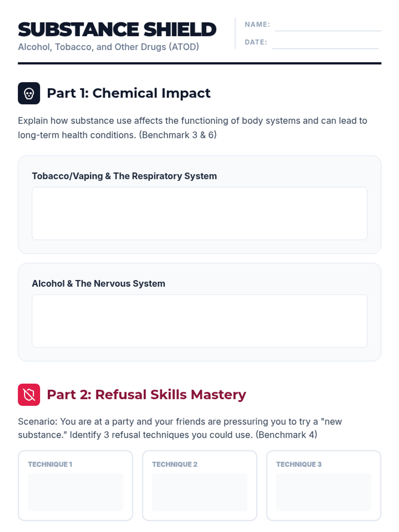Focus the Tobacco/Vaping answer box

199,213
